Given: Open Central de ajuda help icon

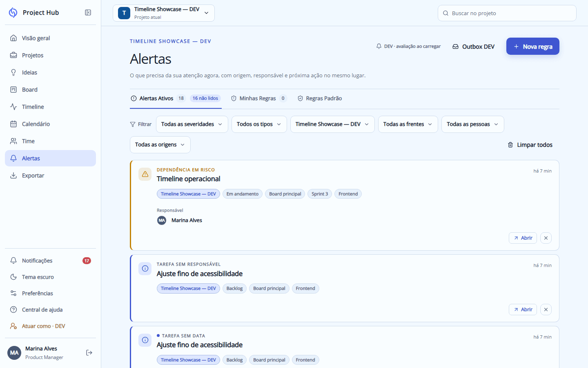Looking at the screenshot, I should pyautogui.click(x=13, y=310).
